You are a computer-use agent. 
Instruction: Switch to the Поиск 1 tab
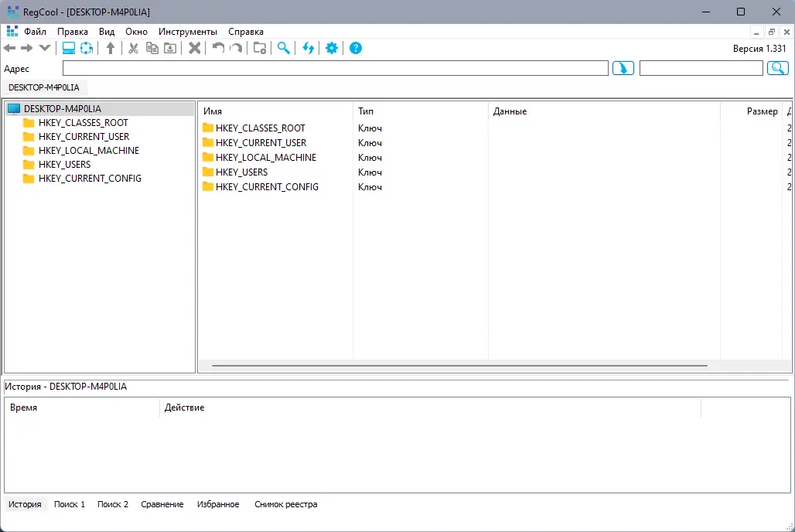(70, 504)
